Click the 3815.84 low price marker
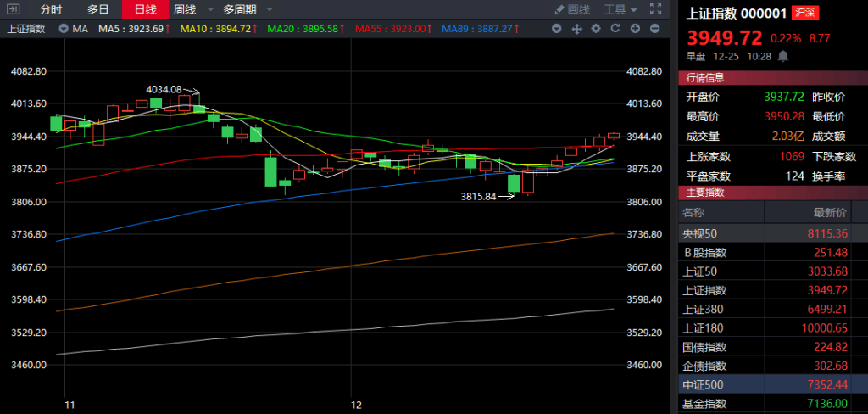Viewport: 868px width, 414px height. click(478, 196)
